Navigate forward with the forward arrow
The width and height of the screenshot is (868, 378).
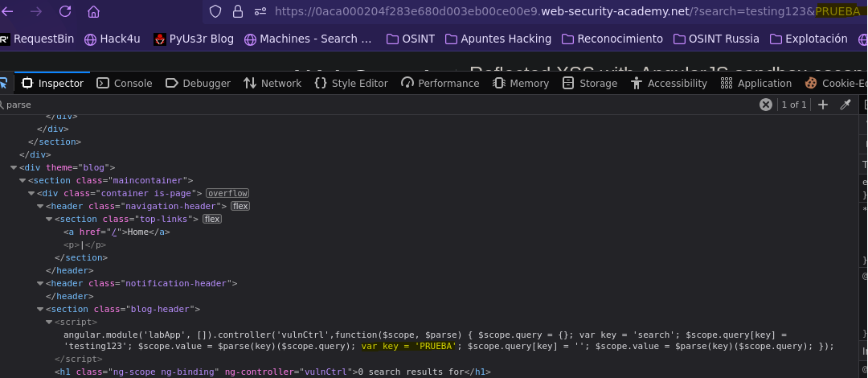click(x=36, y=11)
